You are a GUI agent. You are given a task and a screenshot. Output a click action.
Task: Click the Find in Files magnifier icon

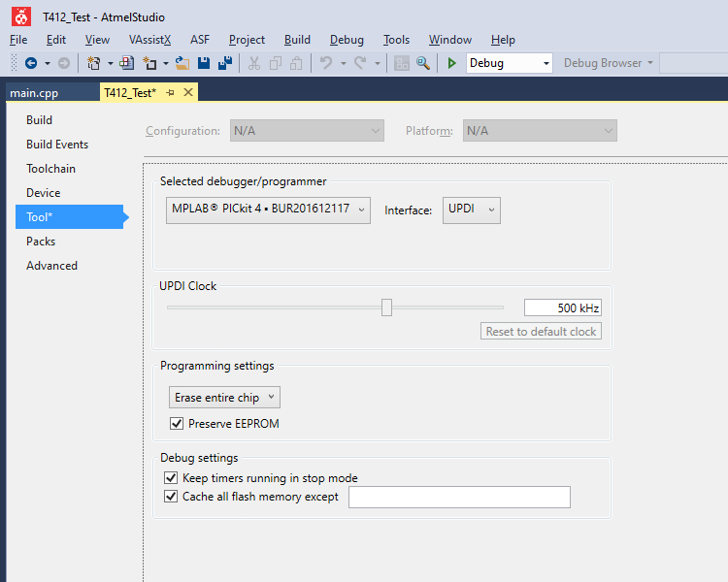click(x=423, y=63)
